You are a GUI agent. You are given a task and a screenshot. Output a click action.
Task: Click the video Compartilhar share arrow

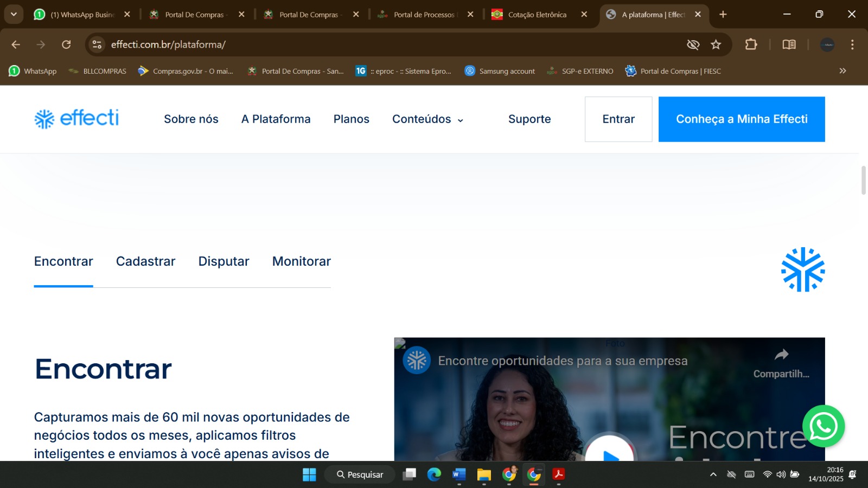click(x=781, y=355)
